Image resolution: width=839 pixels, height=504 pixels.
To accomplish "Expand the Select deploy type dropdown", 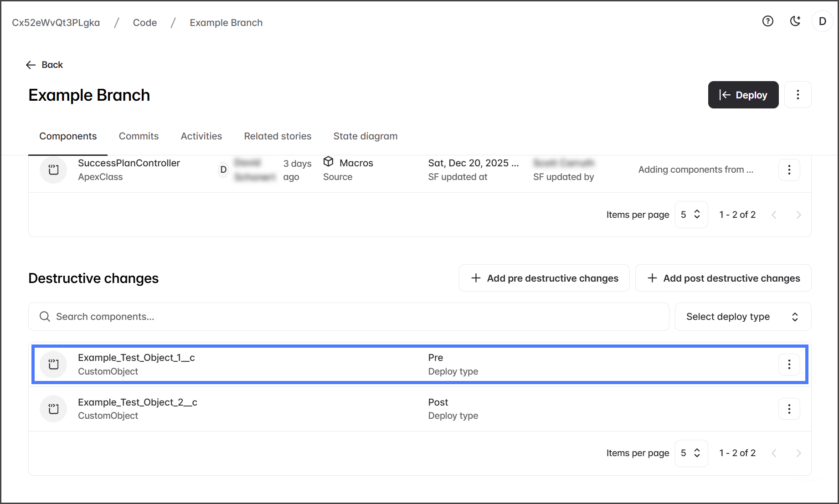I will [742, 317].
